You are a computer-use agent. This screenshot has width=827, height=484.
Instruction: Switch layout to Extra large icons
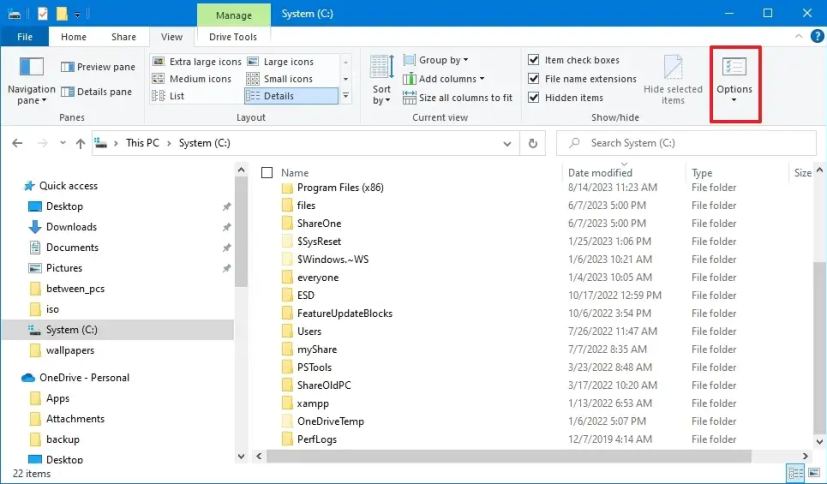tap(197, 62)
